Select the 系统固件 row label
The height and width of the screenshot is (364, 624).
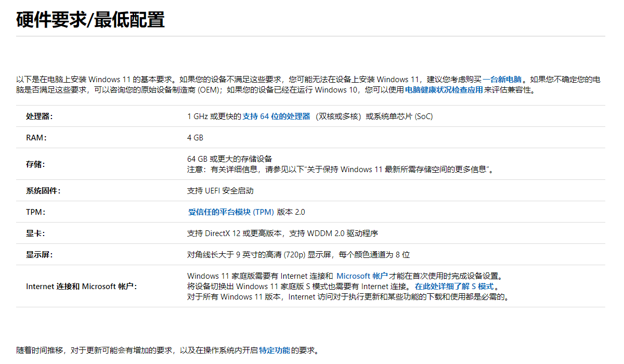click(43, 191)
